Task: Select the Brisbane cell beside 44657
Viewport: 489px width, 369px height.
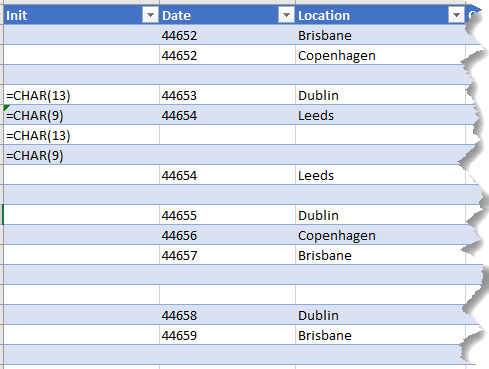Action: click(380, 255)
